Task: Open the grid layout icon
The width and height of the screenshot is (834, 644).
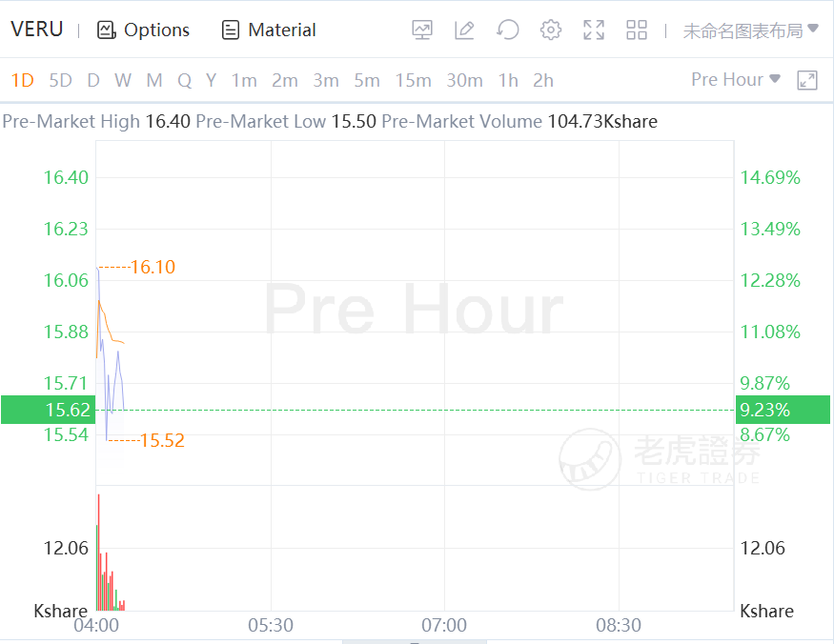Action: (637, 30)
